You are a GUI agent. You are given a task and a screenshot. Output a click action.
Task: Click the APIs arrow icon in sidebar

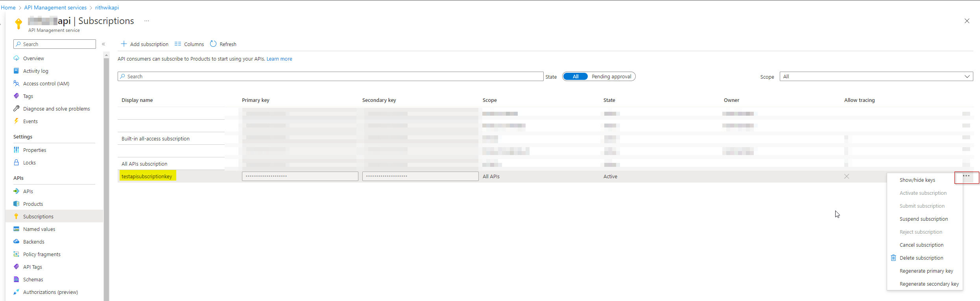(16, 191)
